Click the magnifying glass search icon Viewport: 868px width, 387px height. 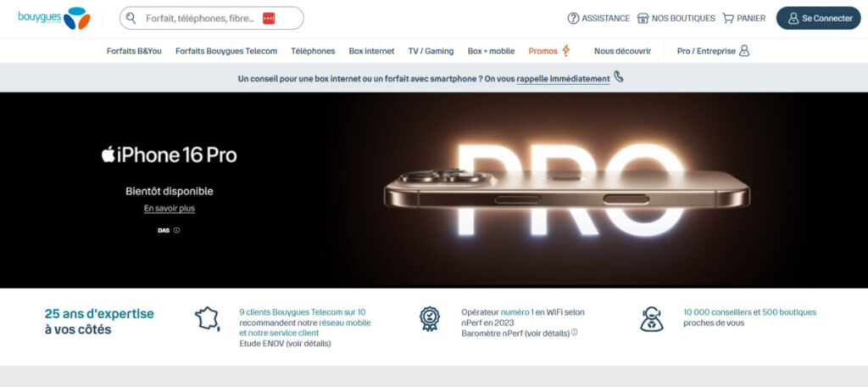[131, 19]
